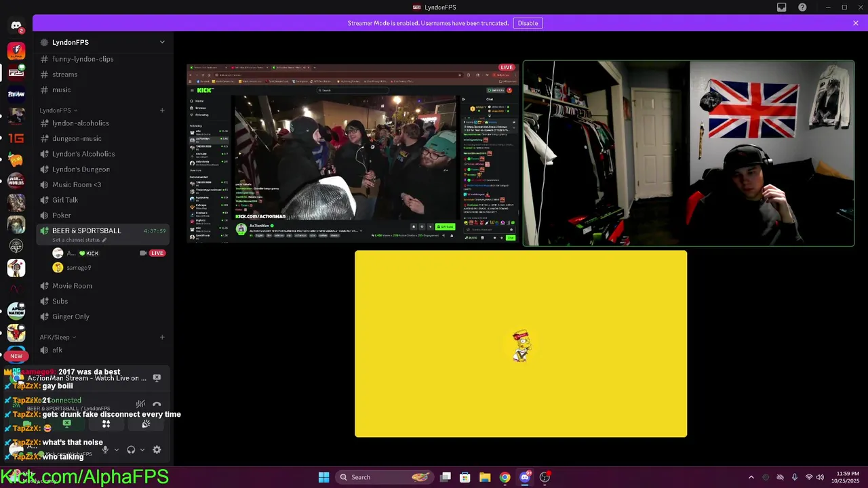Image resolution: width=868 pixels, height=488 pixels.
Task: Open headphone output options dropdown
Action: pos(142,449)
